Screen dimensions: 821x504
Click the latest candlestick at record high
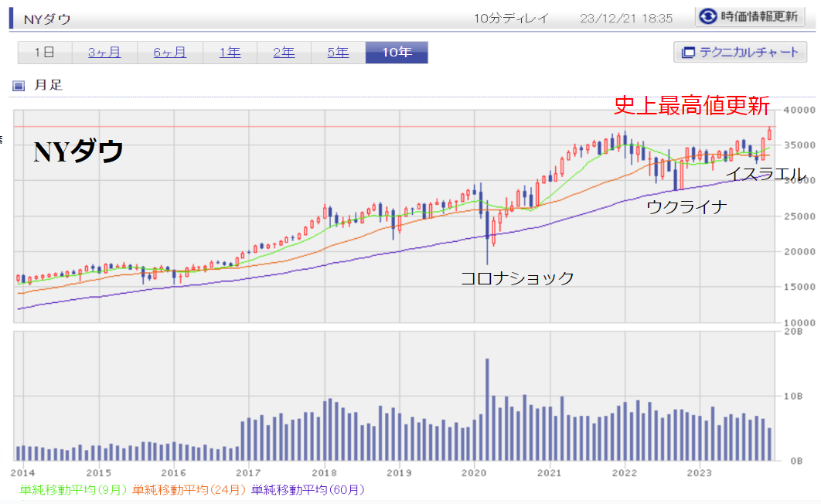769,134
